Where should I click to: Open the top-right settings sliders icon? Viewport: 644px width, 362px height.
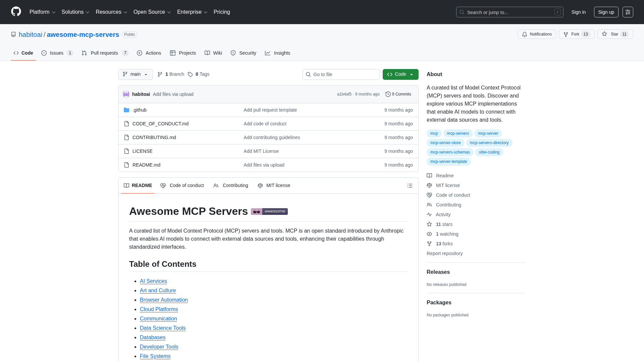coord(628,12)
